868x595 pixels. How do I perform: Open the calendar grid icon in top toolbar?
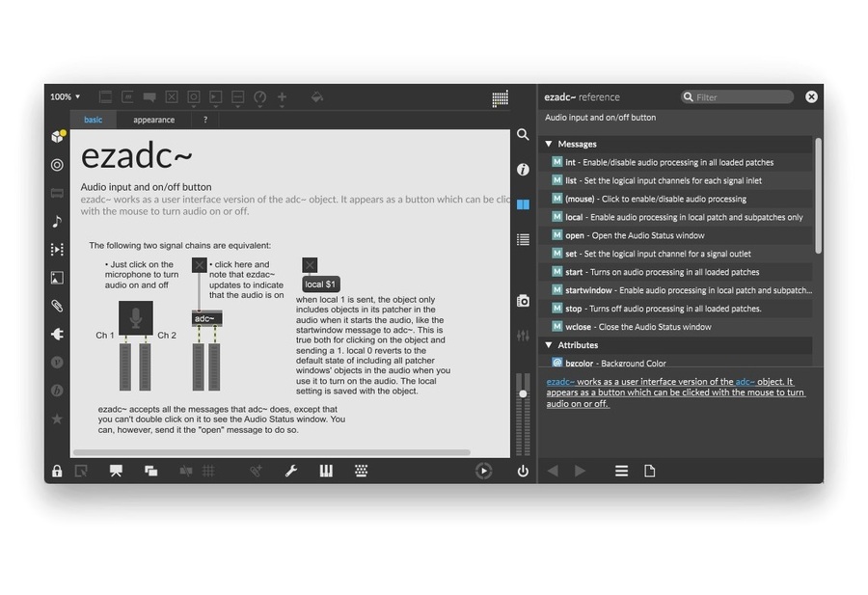pos(500,98)
